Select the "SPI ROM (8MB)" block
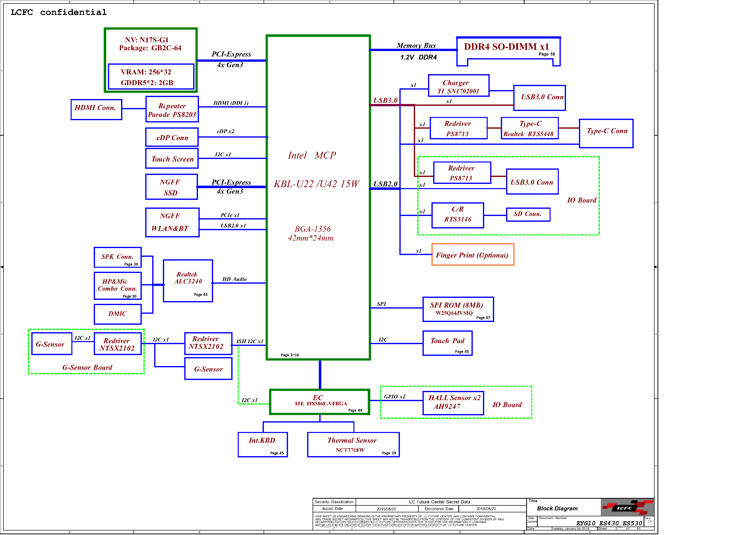Screen dimensions: 756x535 click(x=458, y=309)
